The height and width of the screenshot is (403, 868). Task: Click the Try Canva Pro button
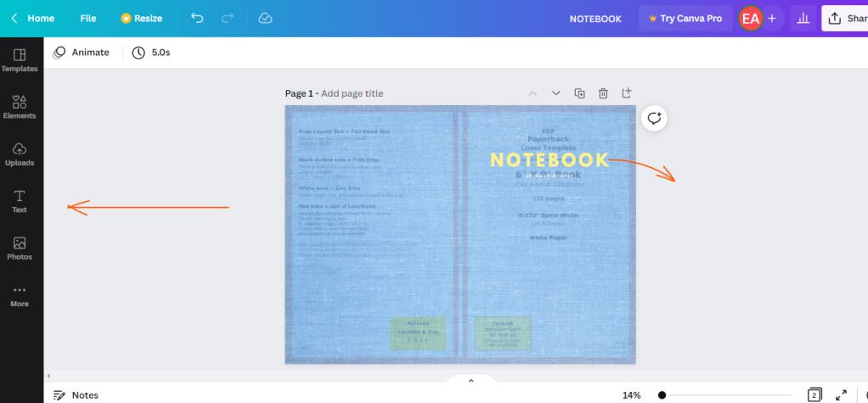pyautogui.click(x=685, y=18)
